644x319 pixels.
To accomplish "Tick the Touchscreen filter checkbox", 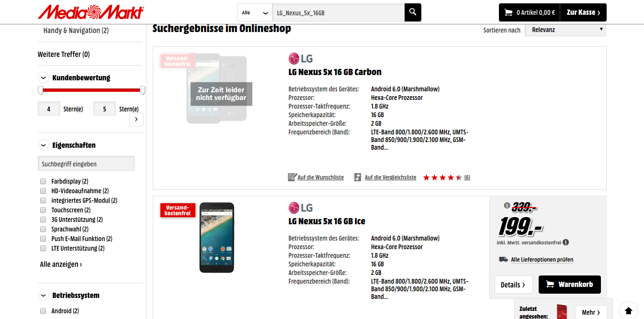I will 43,210.
